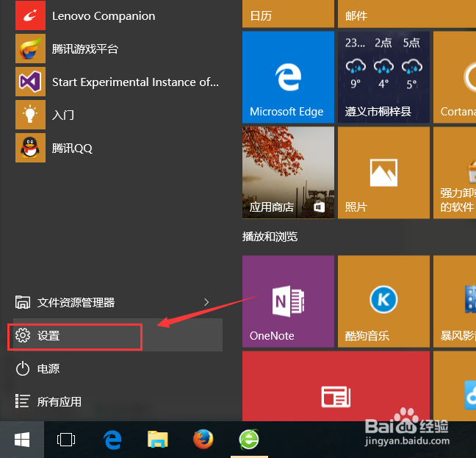Open the 酷狗音乐 tile
Viewport: 476px width, 458px height.
pyautogui.click(x=383, y=301)
